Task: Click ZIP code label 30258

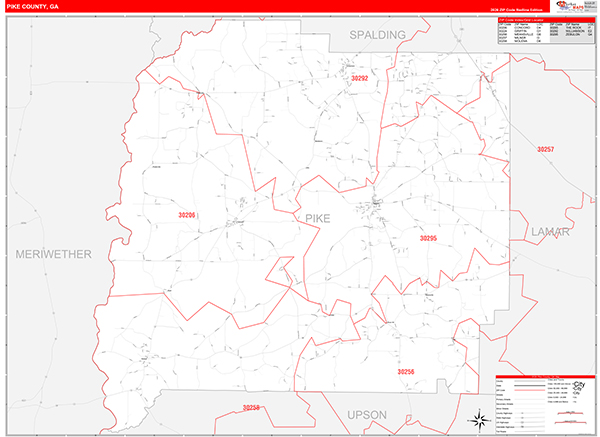Action: (251, 408)
